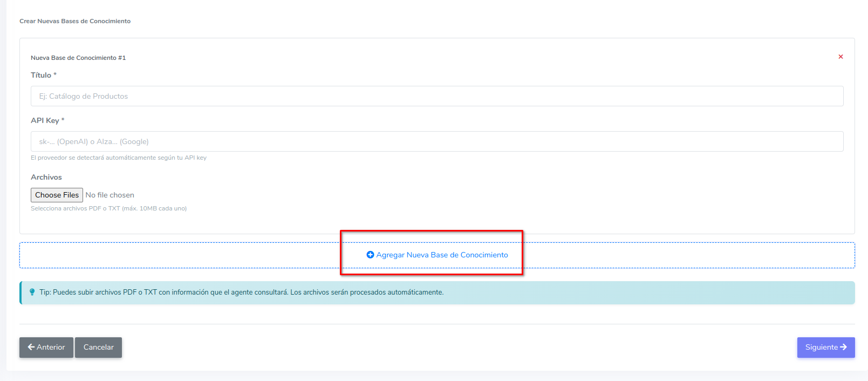Screen dimensions: 868x381
Task: Click the Título field label
Action: pos(41,75)
